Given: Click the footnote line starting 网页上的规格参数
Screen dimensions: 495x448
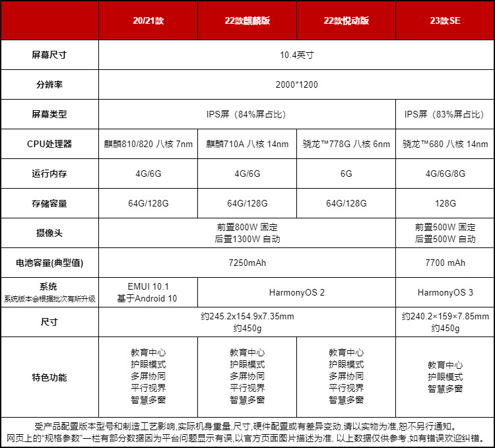Looking at the screenshot, I should coord(246,438).
